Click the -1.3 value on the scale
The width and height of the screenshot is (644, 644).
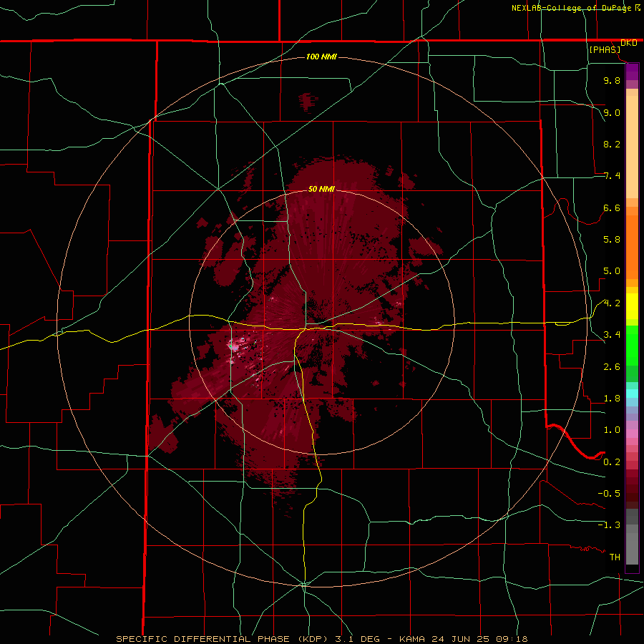point(609,525)
